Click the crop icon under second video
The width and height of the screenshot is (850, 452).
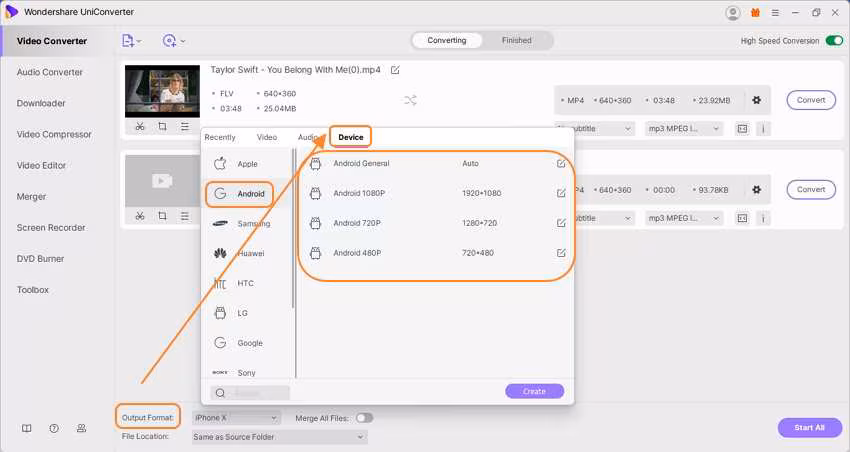coord(162,216)
